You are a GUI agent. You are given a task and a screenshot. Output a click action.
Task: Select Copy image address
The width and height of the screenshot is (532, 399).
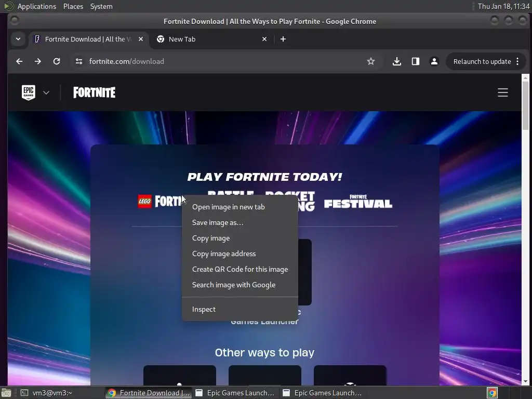(x=240, y=254)
